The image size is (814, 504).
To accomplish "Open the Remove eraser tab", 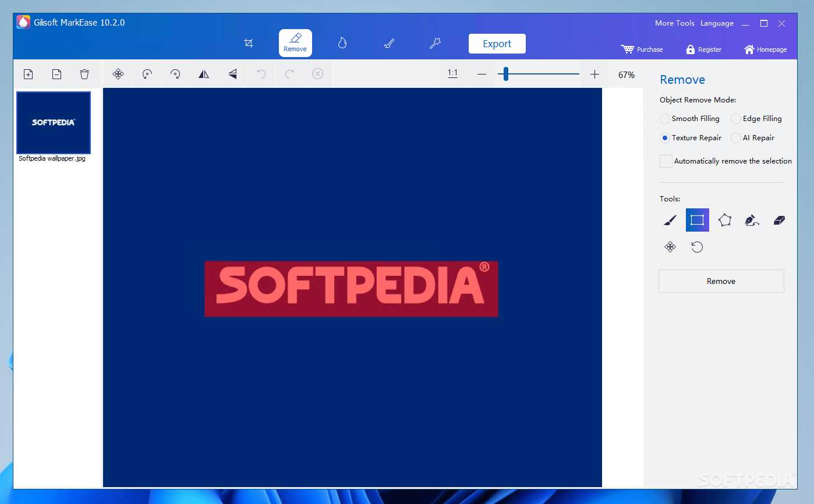I will click(x=295, y=43).
